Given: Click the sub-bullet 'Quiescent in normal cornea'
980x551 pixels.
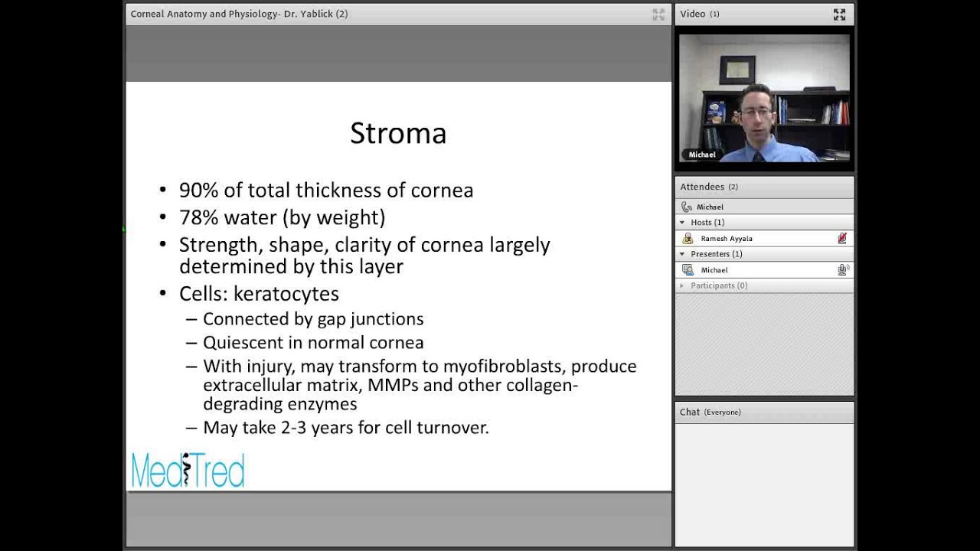Looking at the screenshot, I should point(313,343).
